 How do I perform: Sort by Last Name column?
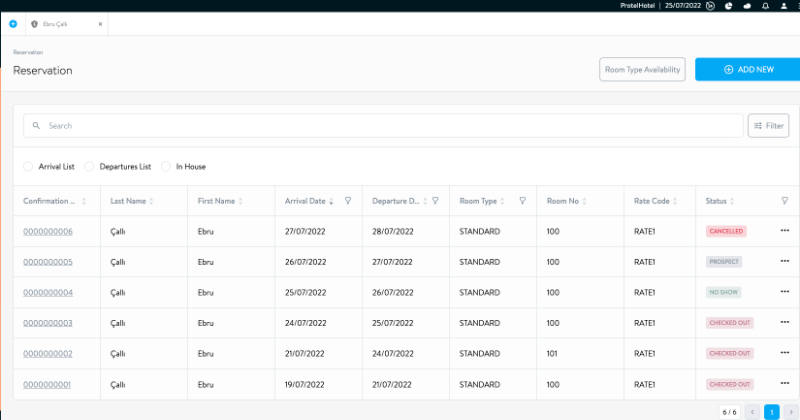(151, 201)
